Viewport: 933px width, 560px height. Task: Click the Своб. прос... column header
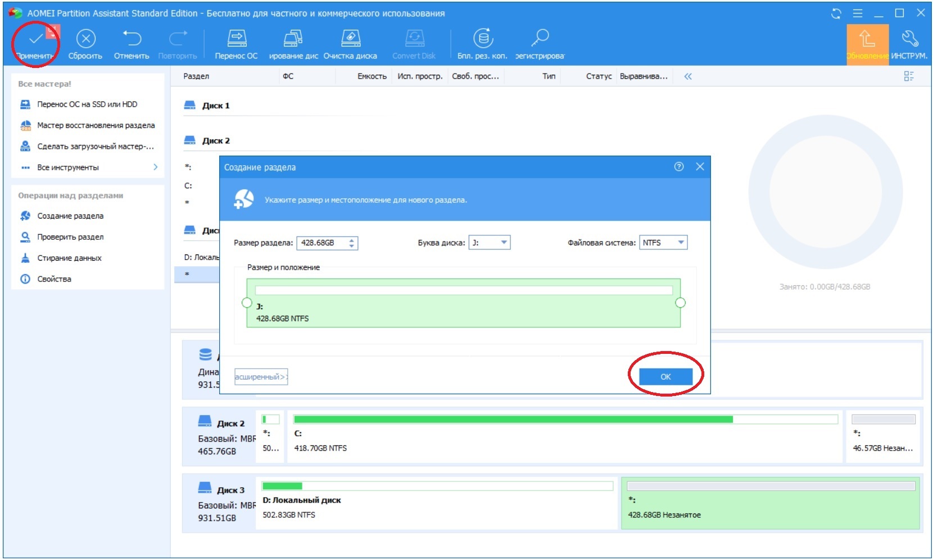point(475,76)
